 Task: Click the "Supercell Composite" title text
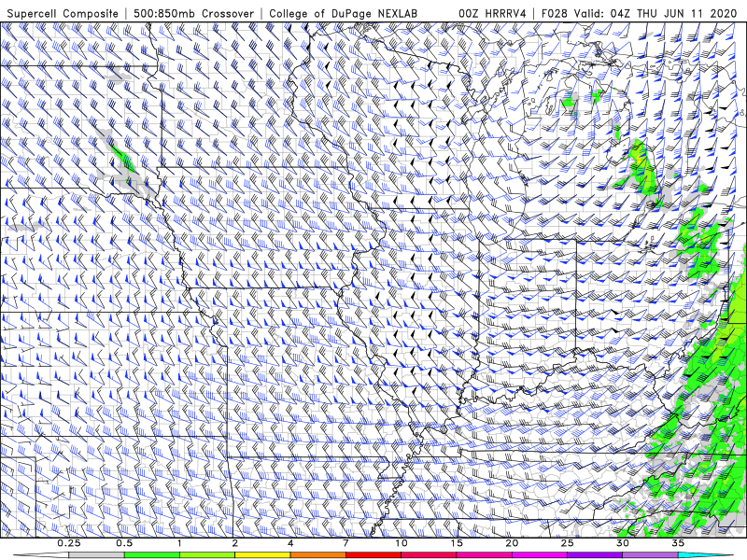pyautogui.click(x=63, y=14)
